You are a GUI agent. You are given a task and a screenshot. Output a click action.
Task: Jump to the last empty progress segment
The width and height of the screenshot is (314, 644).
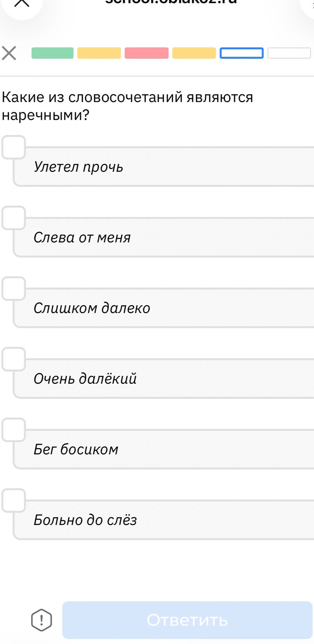coord(289,53)
